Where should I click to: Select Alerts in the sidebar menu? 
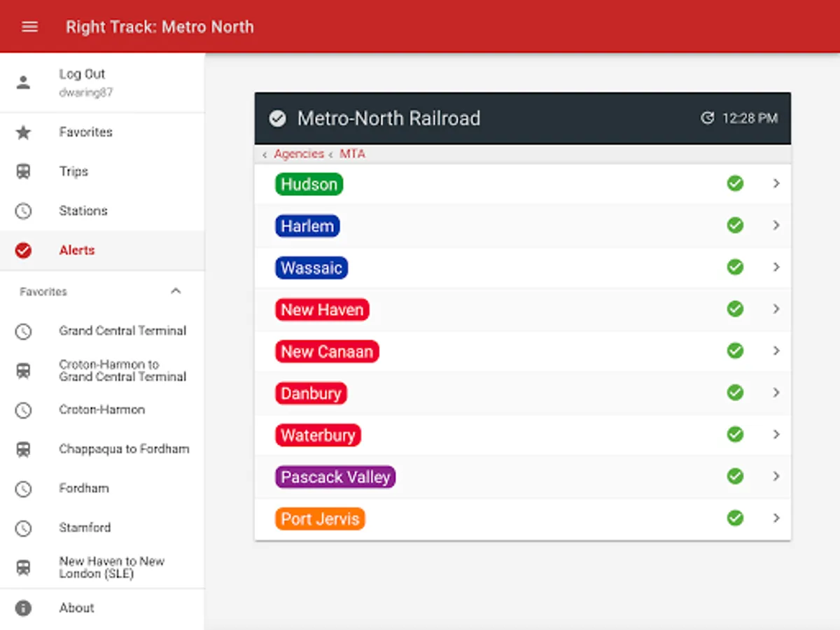pyautogui.click(x=77, y=250)
